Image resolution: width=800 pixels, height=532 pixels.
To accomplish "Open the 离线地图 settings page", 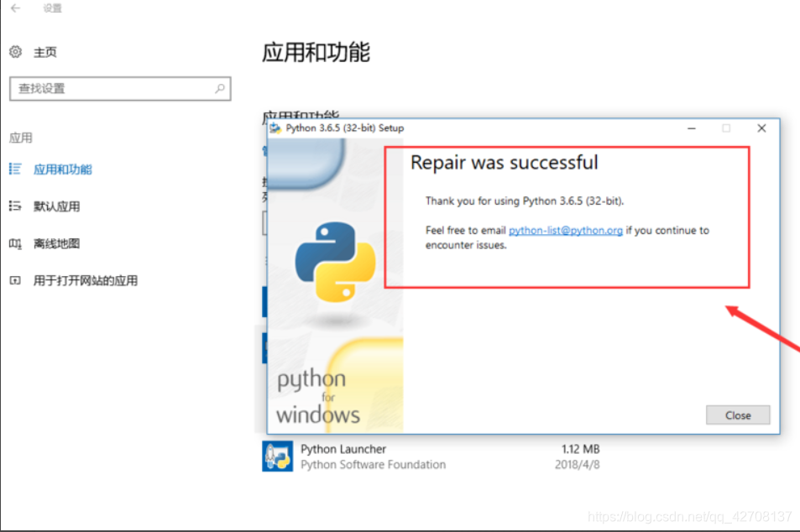I will 63,243.
